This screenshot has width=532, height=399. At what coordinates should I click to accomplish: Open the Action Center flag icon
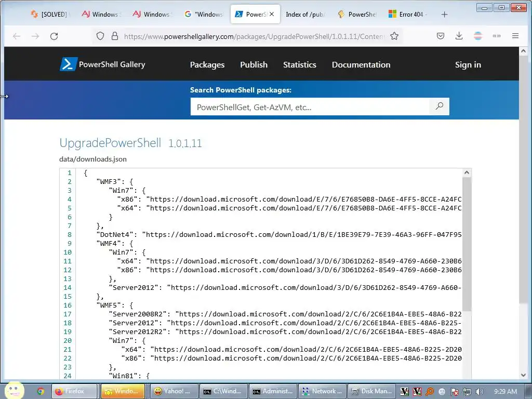tap(454, 392)
